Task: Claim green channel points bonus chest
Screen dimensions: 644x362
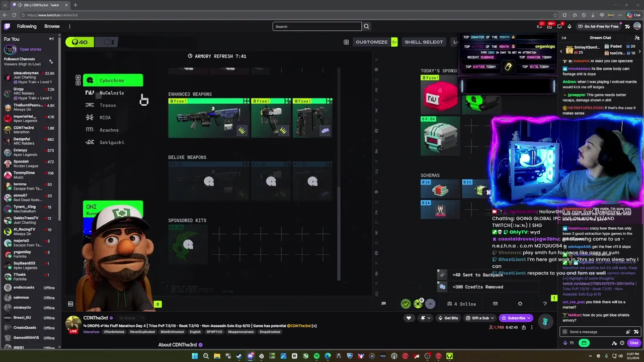Action: click(584, 343)
